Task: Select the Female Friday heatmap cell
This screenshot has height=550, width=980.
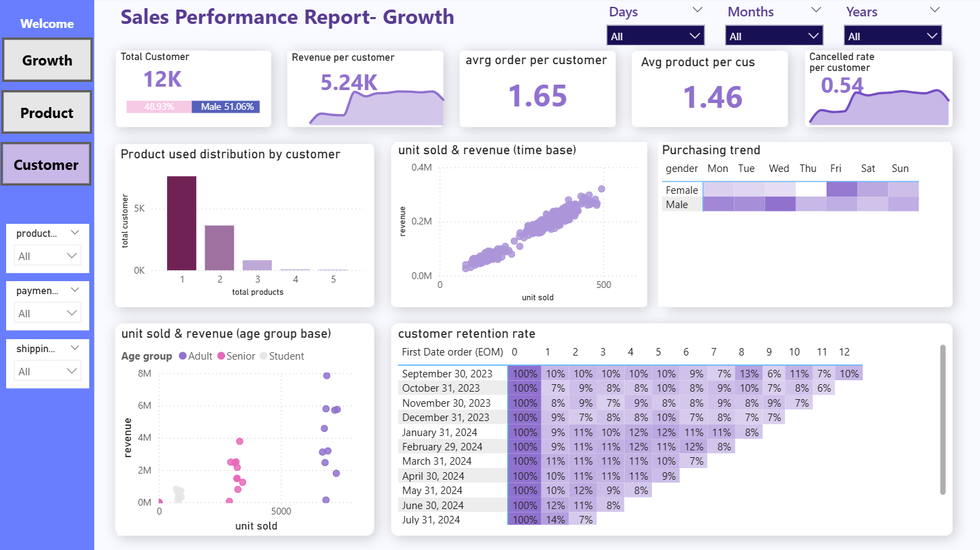Action: pos(841,190)
